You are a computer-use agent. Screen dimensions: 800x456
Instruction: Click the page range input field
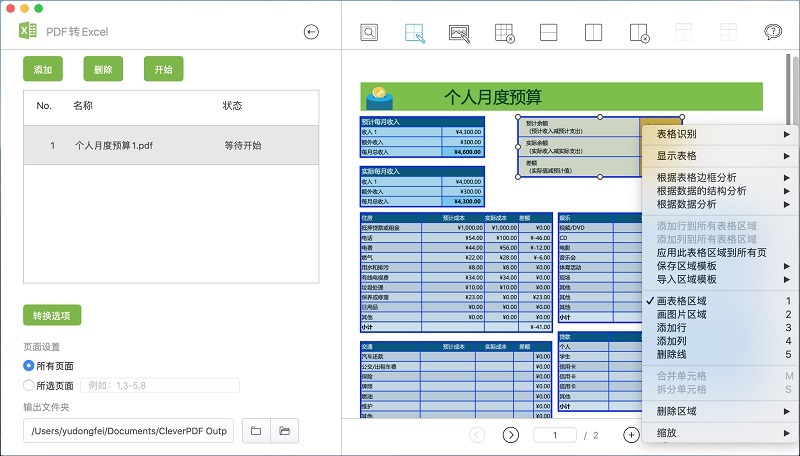click(160, 385)
